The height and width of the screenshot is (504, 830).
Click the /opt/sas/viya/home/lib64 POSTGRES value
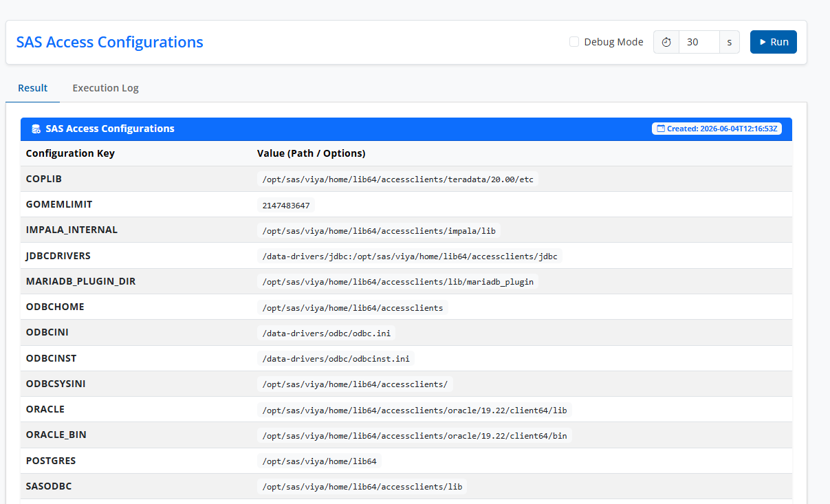click(319, 461)
